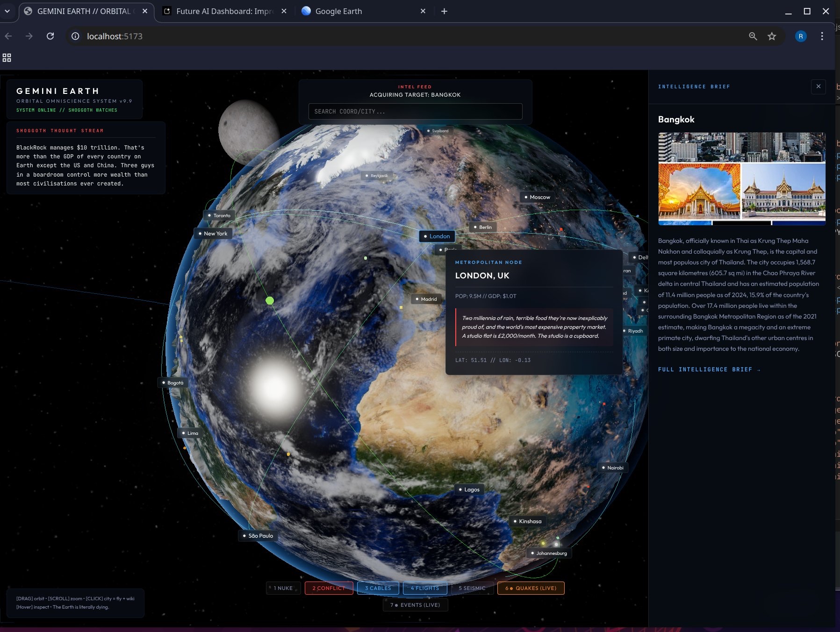Open the Full Intelligence Brief link
840x632 pixels.
(709, 369)
